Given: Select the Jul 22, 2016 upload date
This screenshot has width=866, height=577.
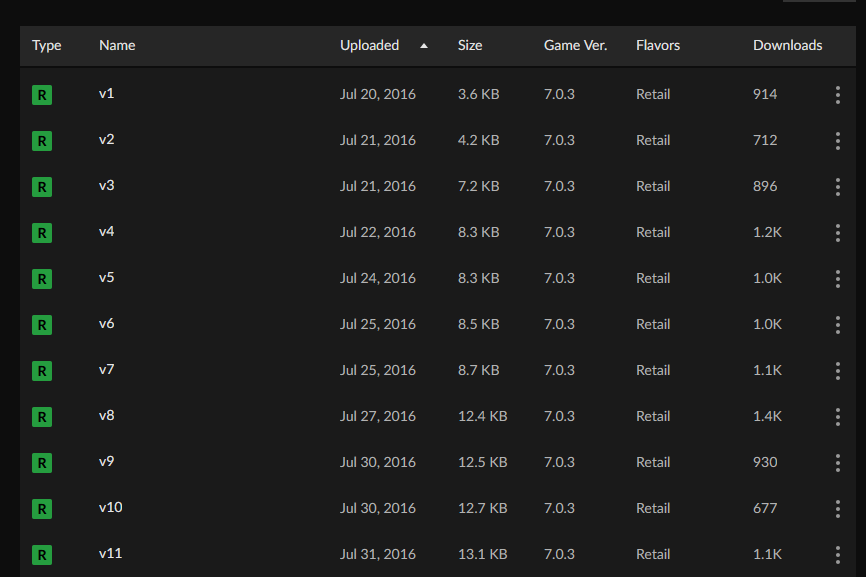Looking at the screenshot, I should [378, 232].
